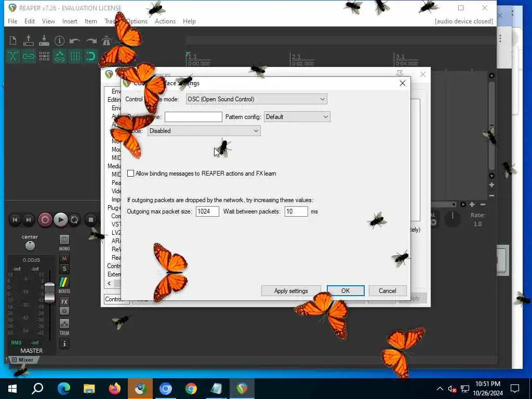Screen dimensions: 532x399
Task: Click OK in Control Surface Settings
Action: (x=345, y=291)
